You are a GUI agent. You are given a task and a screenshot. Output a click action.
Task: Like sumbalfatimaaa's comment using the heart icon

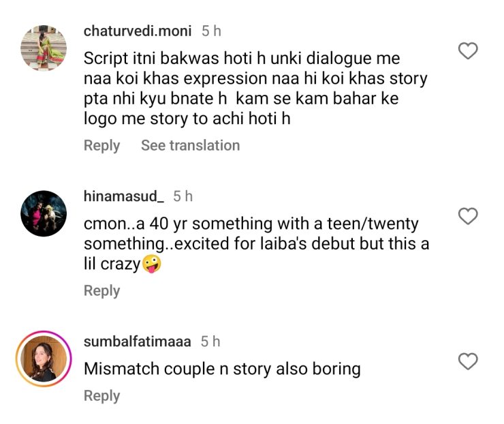point(468,361)
